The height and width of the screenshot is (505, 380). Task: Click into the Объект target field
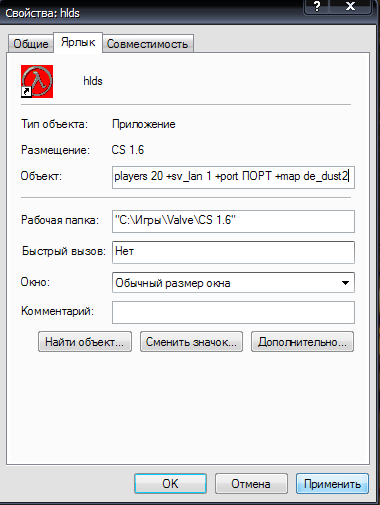click(x=233, y=177)
